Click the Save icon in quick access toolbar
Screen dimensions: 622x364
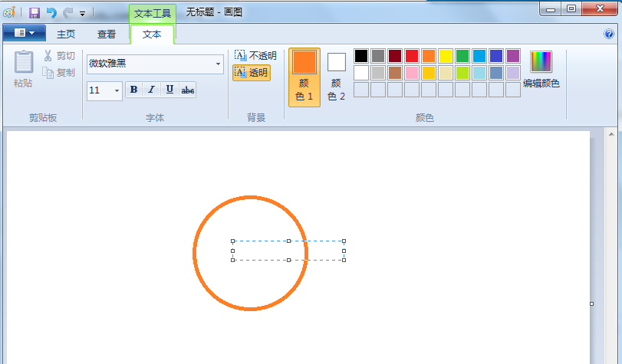click(x=35, y=13)
